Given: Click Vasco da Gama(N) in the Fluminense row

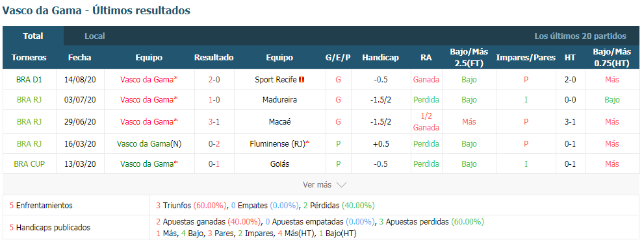Looking at the screenshot, I should 149,144.
